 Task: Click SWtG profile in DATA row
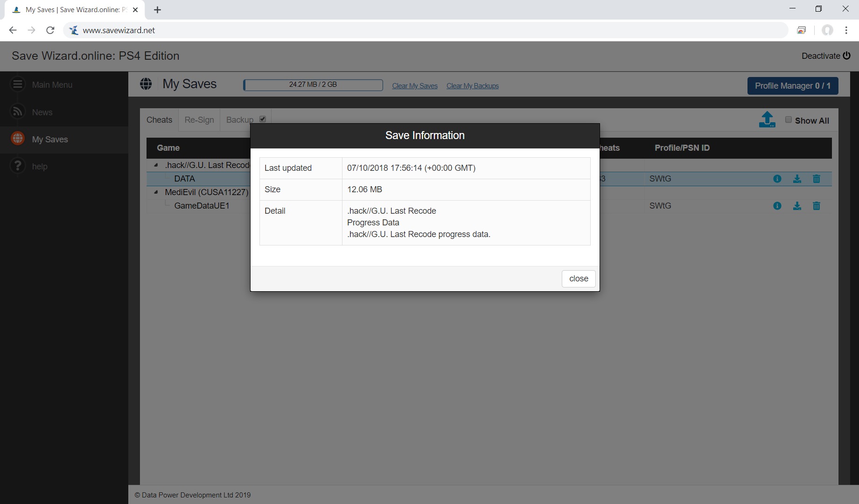click(660, 179)
